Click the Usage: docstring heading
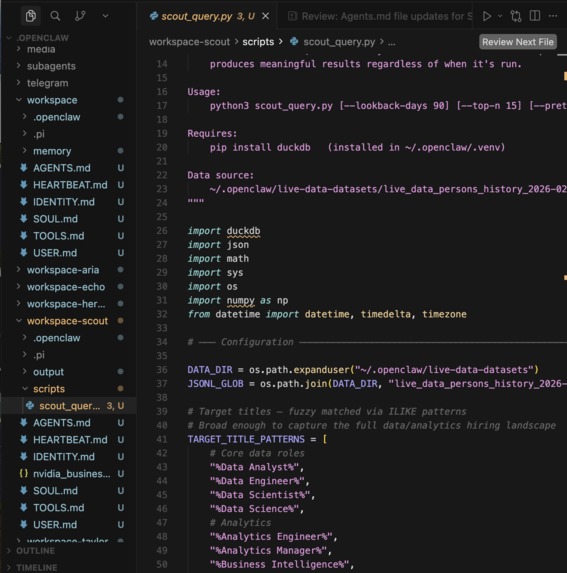567x573 pixels. (x=203, y=92)
